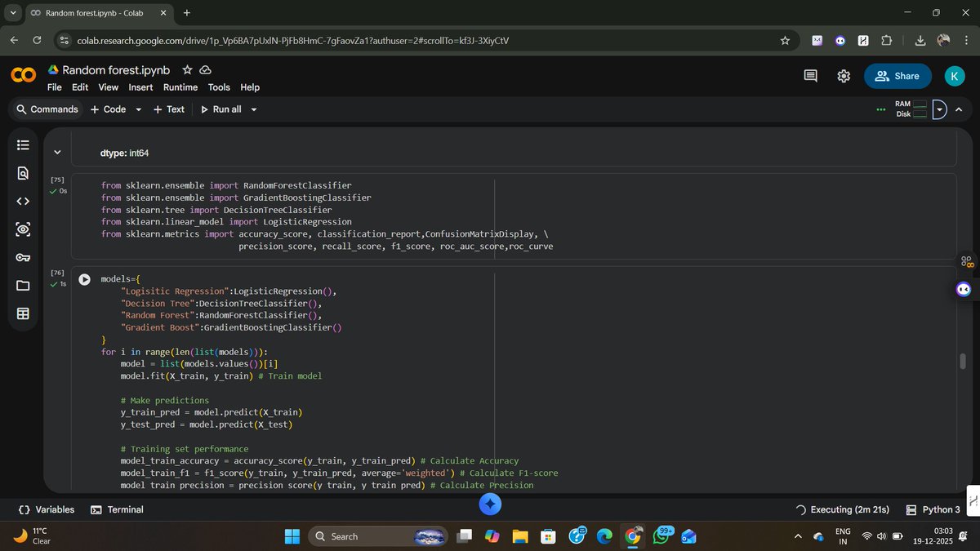The height and width of the screenshot is (551, 980).
Task: Bookmark this page with the star icon
Action: pos(785,40)
